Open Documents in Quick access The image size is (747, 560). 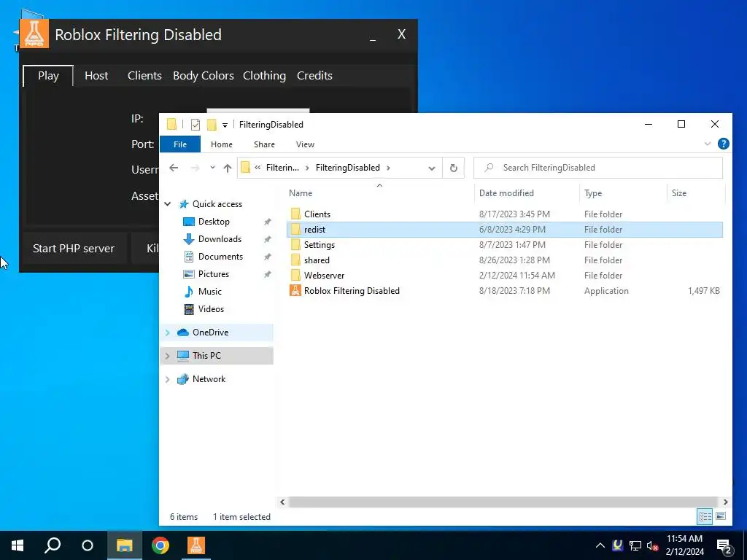[220, 256]
